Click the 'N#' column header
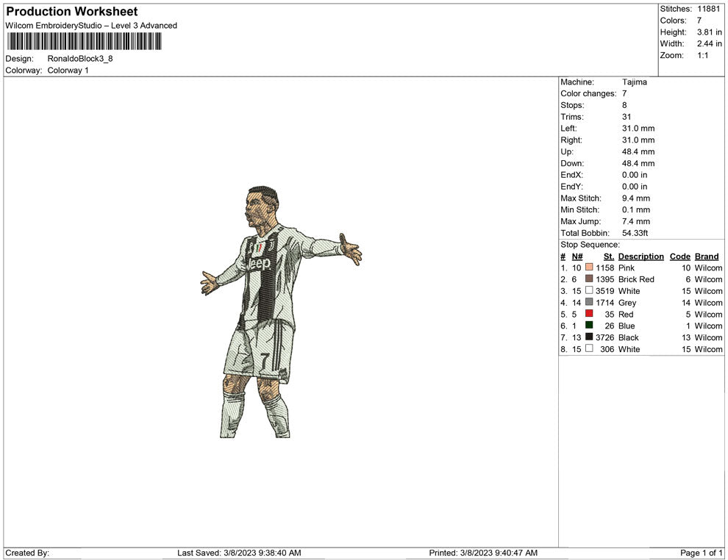This screenshot has width=728, height=560. tap(577, 256)
